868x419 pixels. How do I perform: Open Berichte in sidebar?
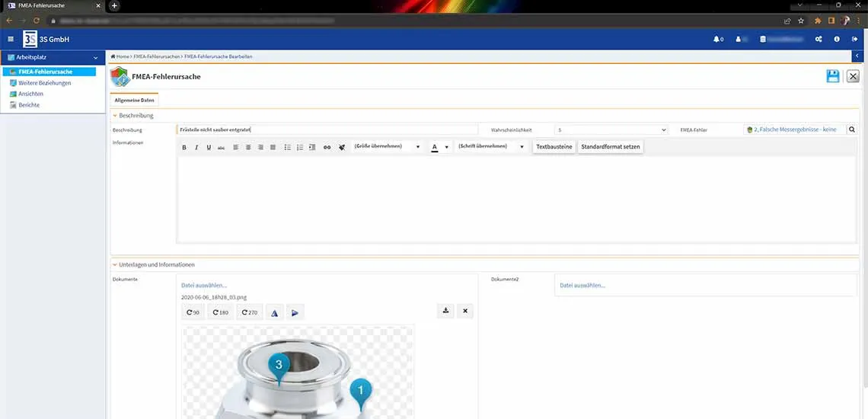[x=29, y=105]
